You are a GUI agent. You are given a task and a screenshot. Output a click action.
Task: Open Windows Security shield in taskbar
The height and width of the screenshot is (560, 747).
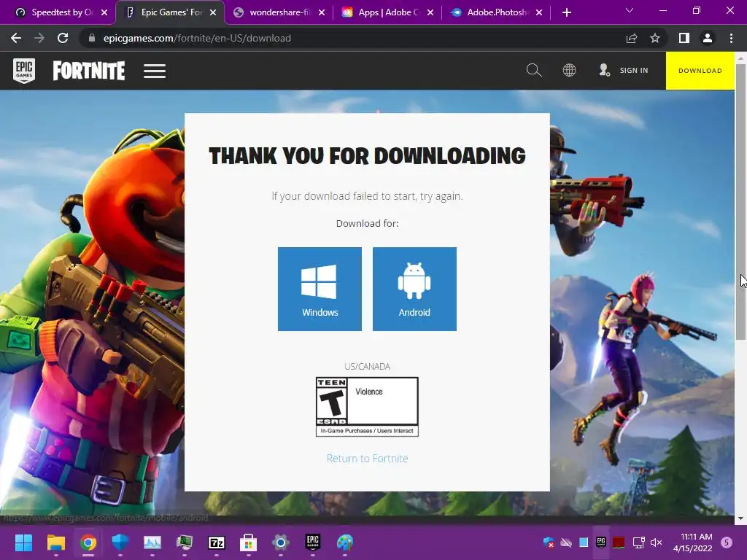coord(120,542)
